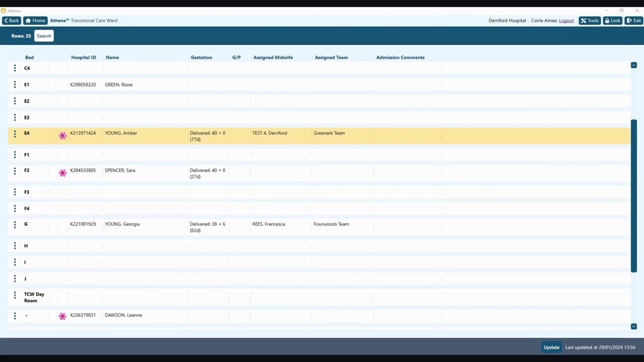Click pink flower icon for DAWSON, Leanne
The image size is (644, 362).
62,316
